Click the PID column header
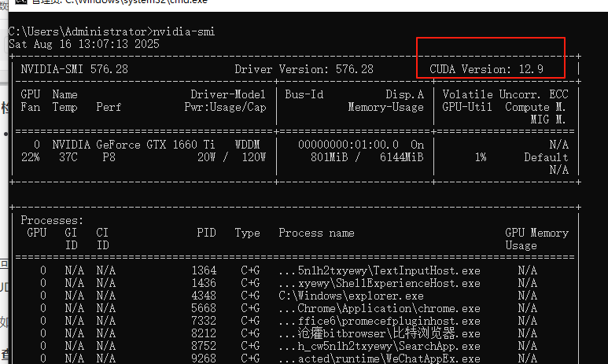Image resolution: width=608 pixels, height=364 pixels. click(206, 233)
